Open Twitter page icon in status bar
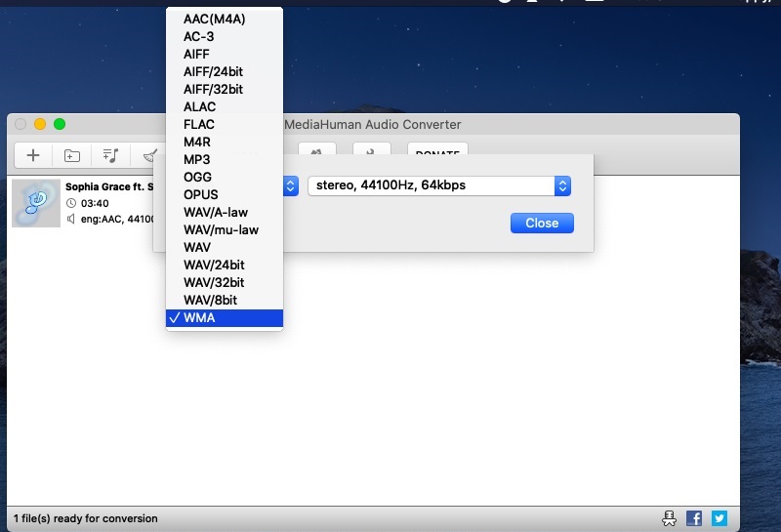 (719, 518)
